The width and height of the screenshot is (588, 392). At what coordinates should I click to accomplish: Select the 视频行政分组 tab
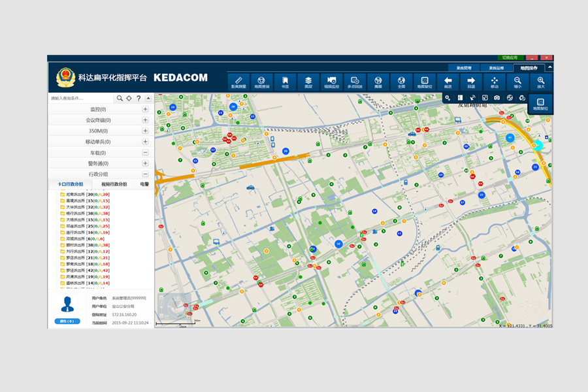(114, 184)
